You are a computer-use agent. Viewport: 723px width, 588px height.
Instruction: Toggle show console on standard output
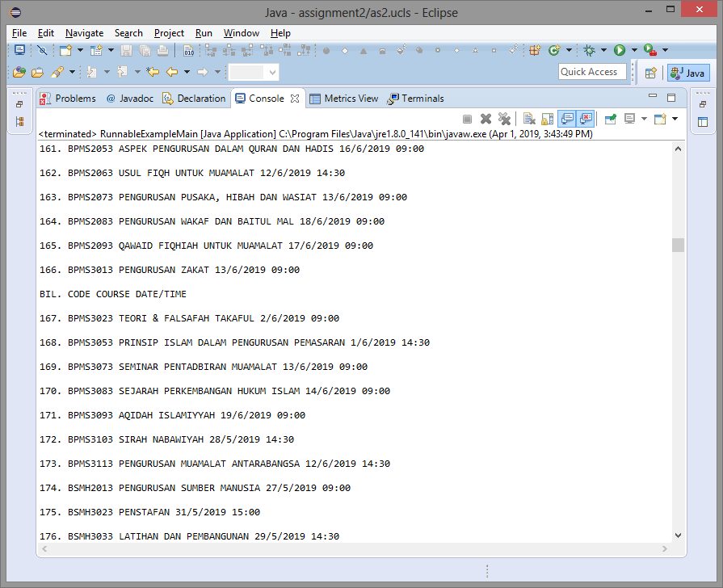[x=567, y=119]
